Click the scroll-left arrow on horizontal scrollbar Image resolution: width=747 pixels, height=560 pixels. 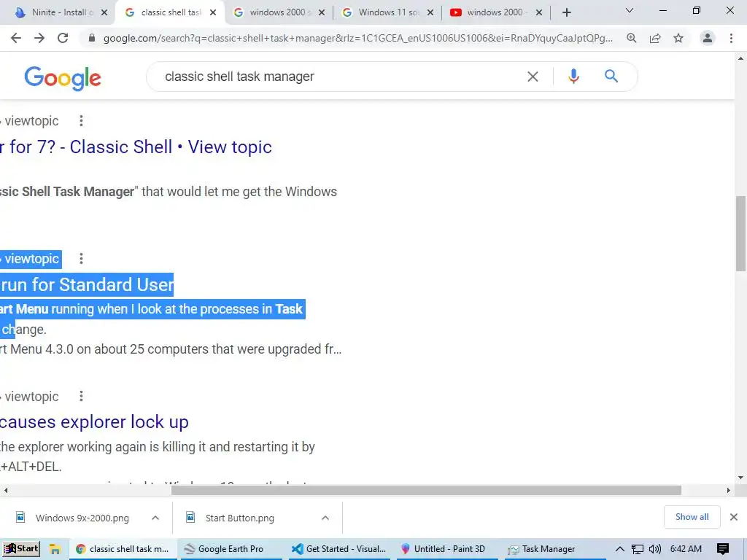(6, 490)
